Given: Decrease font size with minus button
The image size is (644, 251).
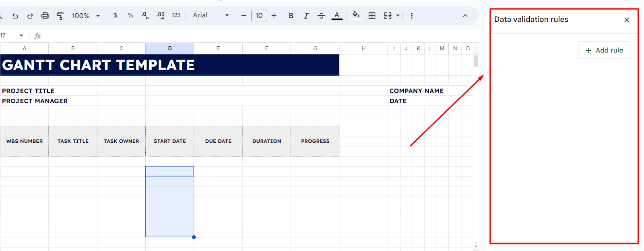Looking at the screenshot, I should [244, 16].
